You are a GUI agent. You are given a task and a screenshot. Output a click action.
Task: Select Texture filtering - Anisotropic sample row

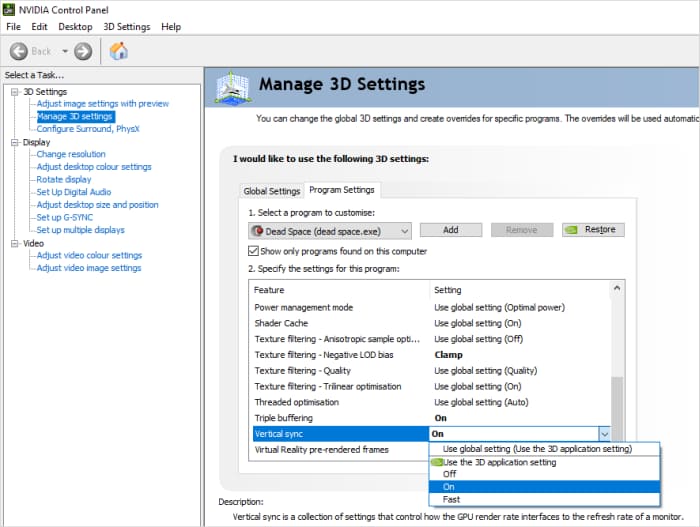430,339
